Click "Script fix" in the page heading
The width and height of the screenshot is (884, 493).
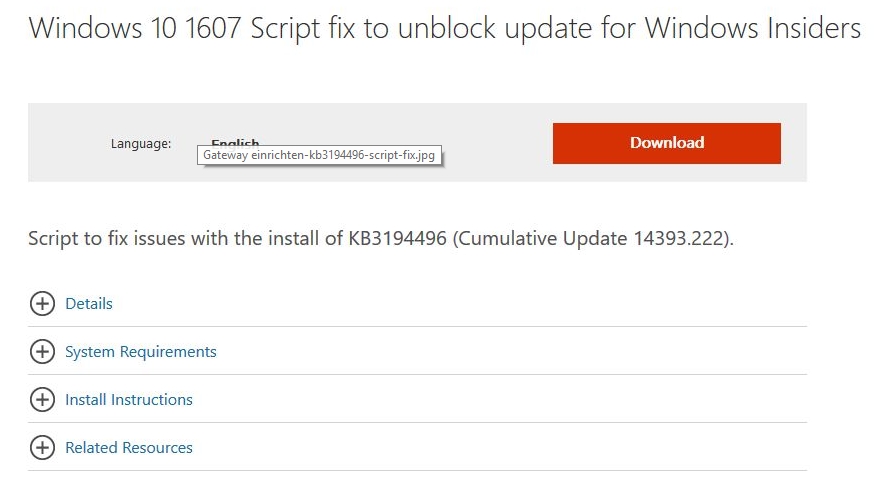pyautogui.click(x=303, y=28)
